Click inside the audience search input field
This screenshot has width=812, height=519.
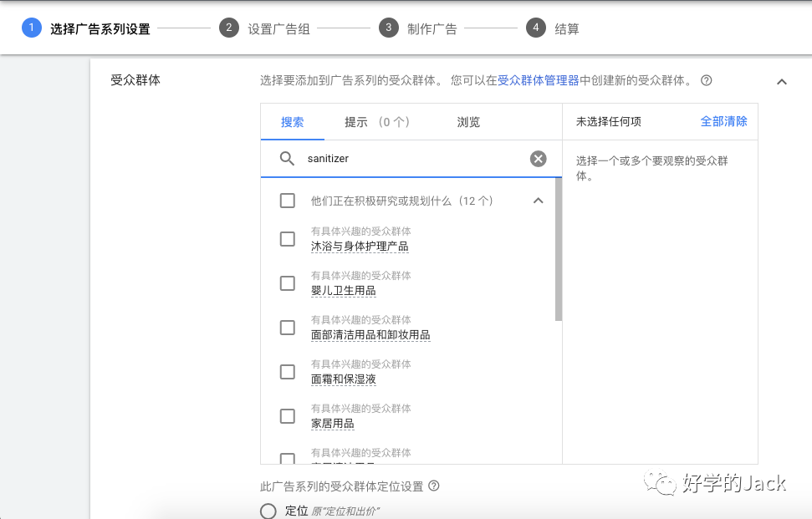(401, 158)
